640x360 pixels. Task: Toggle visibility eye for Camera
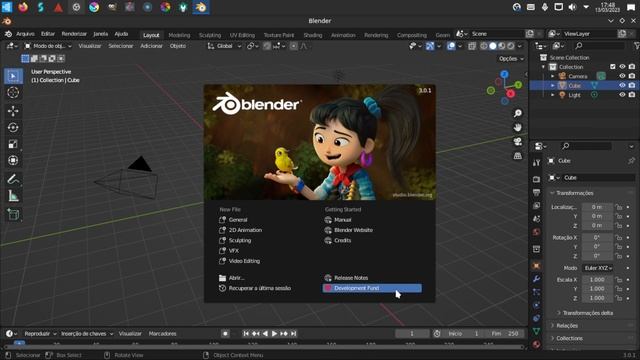[x=622, y=76]
